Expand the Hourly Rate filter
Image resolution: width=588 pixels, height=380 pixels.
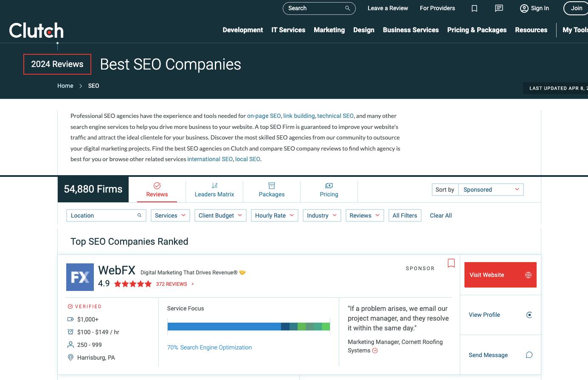click(x=275, y=215)
